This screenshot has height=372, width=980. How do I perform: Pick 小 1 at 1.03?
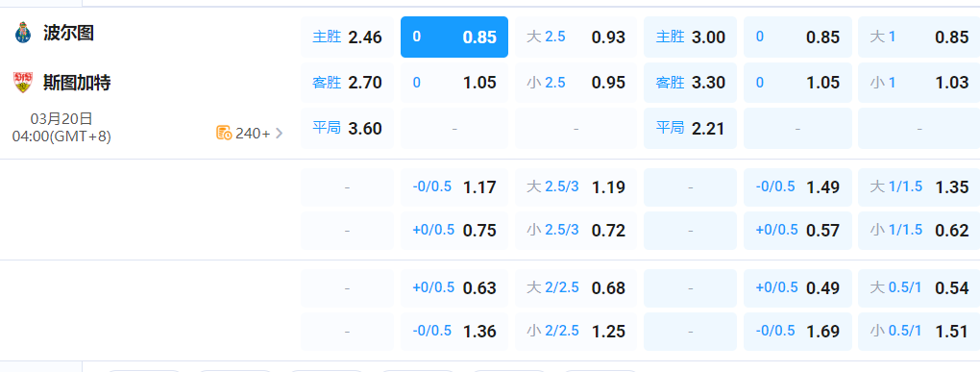[x=919, y=82]
